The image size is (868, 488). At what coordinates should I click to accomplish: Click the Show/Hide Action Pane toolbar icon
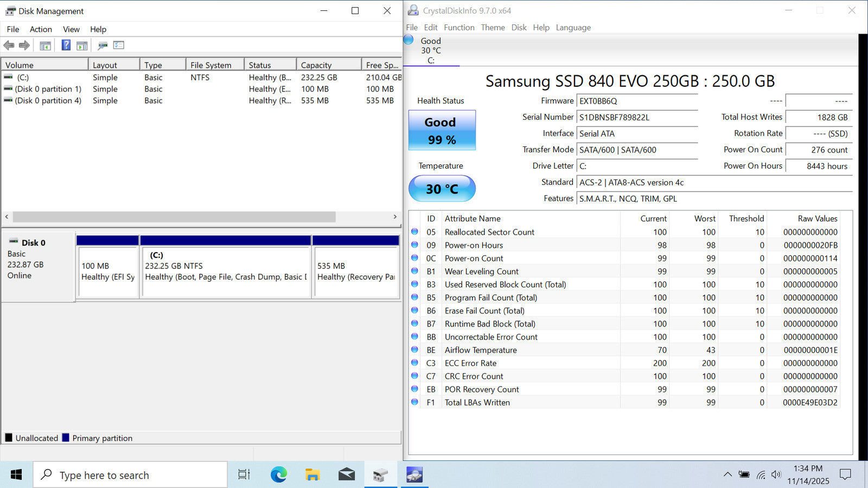click(82, 46)
